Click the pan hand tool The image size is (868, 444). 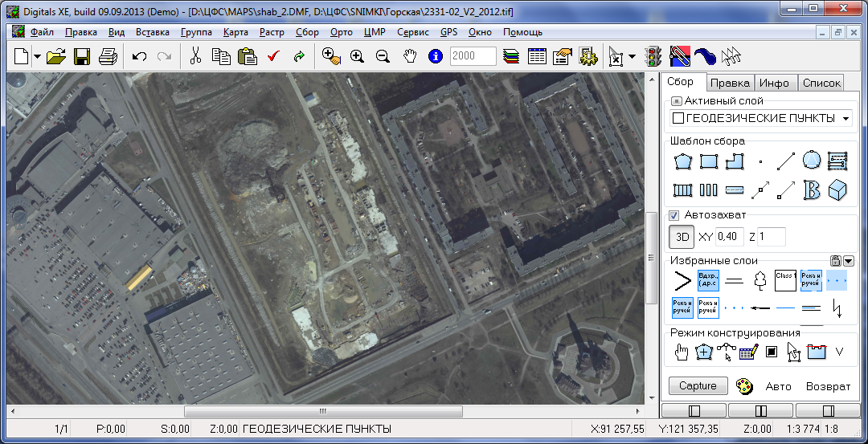pos(409,56)
